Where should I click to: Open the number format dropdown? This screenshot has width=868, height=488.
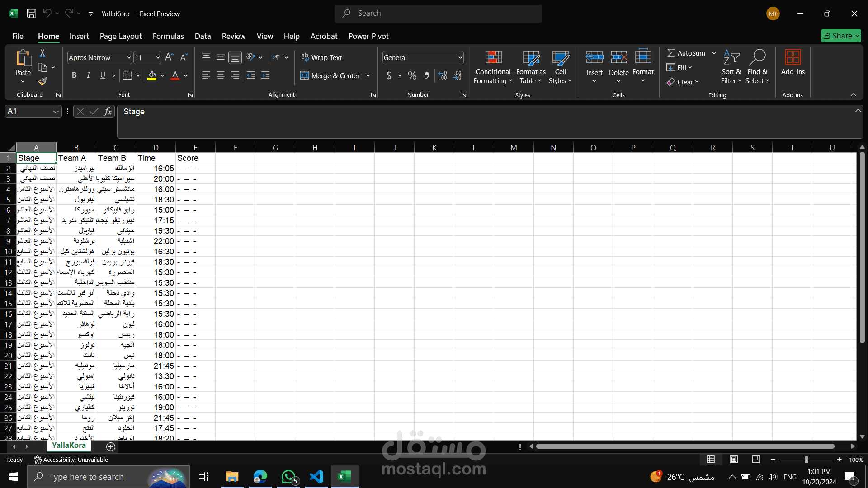point(460,58)
